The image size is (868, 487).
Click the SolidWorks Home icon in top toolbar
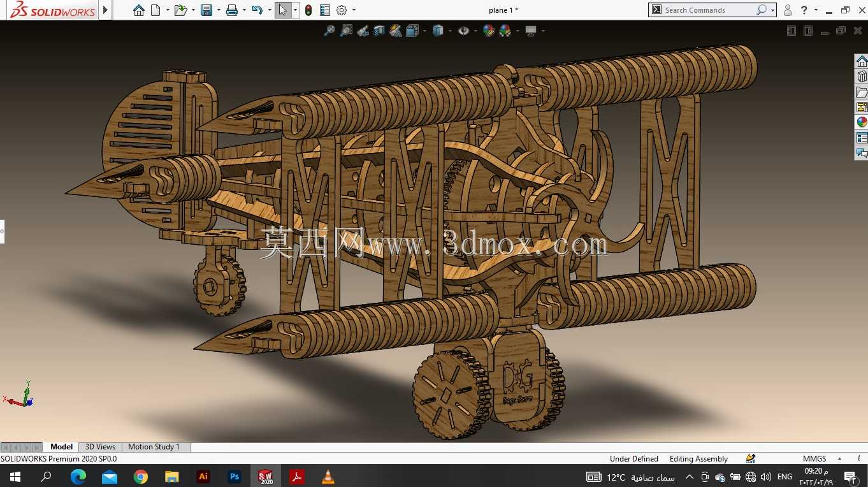pos(139,10)
